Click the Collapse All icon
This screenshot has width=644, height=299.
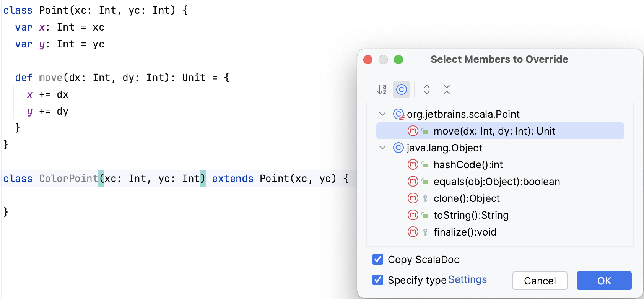coord(446,89)
